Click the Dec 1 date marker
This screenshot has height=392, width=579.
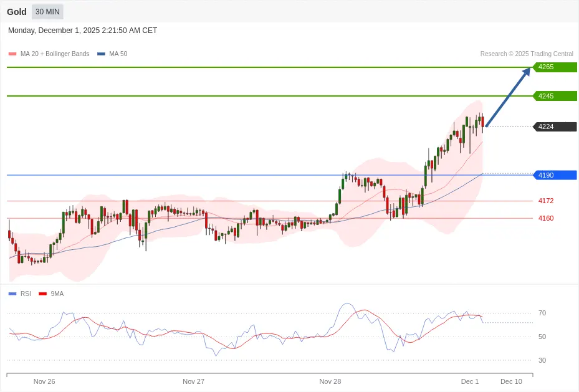click(x=469, y=381)
